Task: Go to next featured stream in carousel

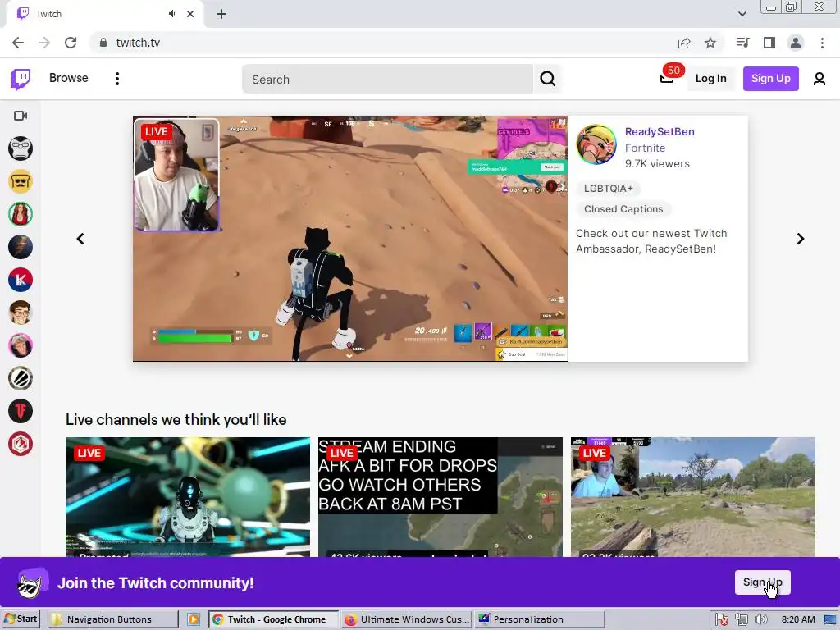Action: (801, 239)
